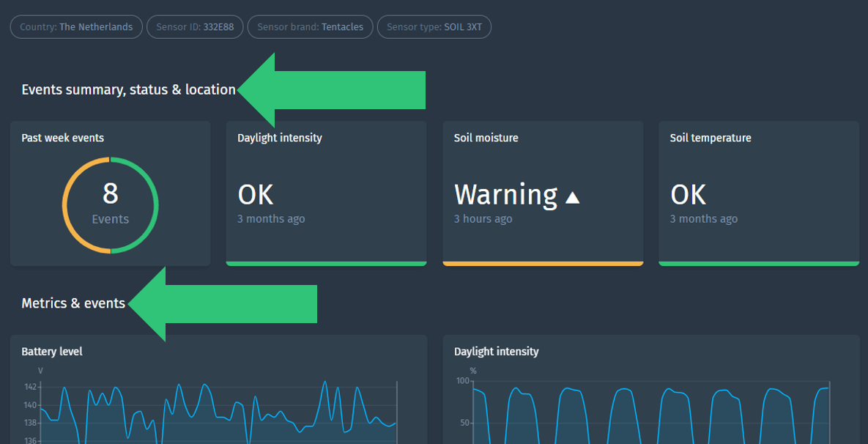Click the "3 hours ago" timestamp under Warning
The width and height of the screenshot is (868, 444).
click(483, 218)
